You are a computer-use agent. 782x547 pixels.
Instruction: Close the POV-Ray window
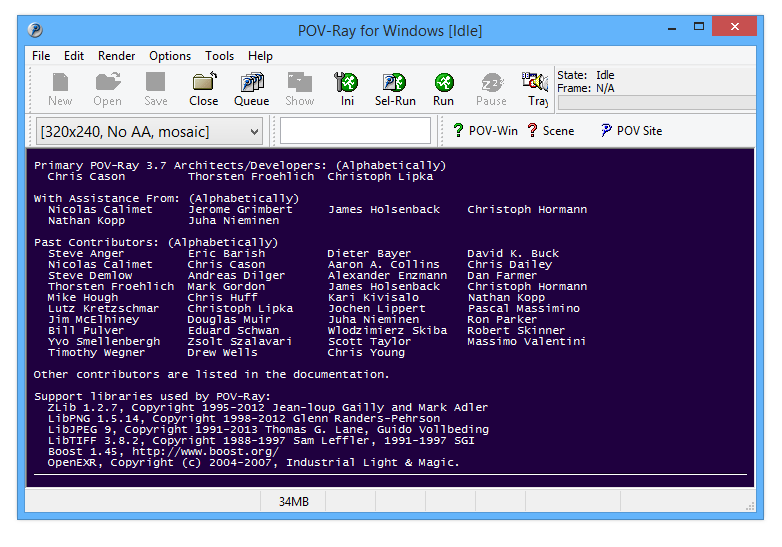(x=734, y=27)
